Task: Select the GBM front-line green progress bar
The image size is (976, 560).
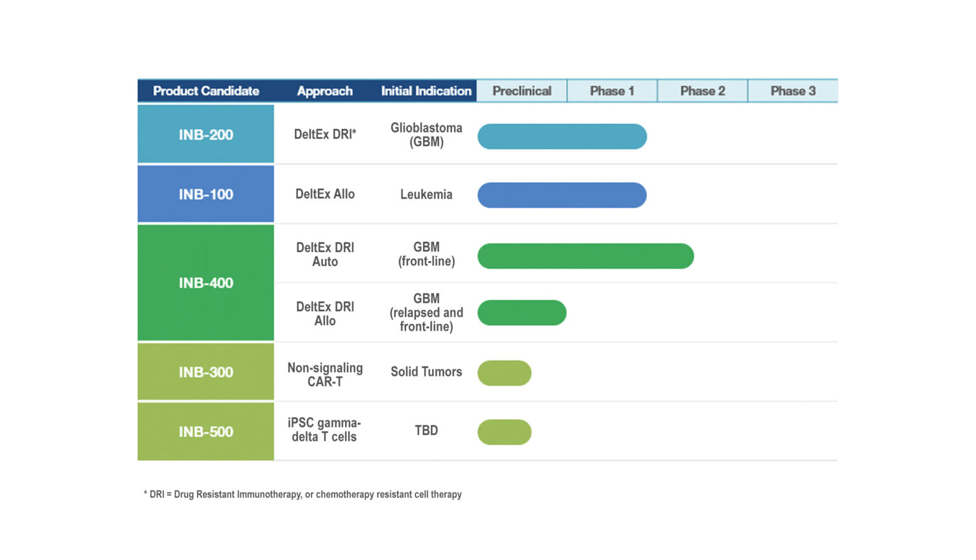Action: [585, 256]
